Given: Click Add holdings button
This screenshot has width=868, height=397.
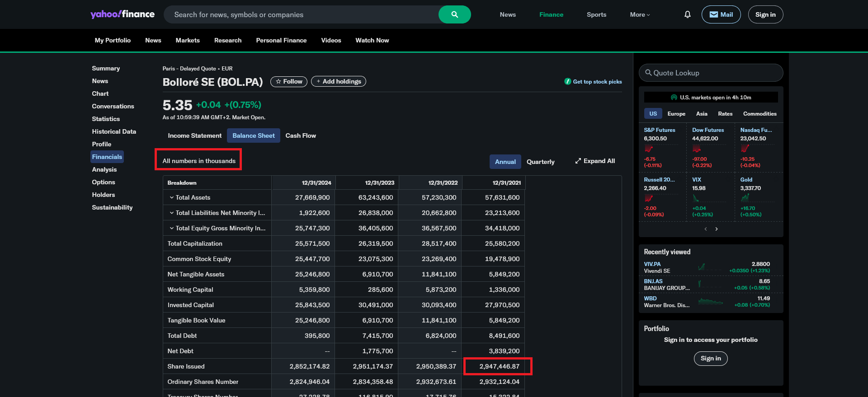Looking at the screenshot, I should [x=339, y=81].
